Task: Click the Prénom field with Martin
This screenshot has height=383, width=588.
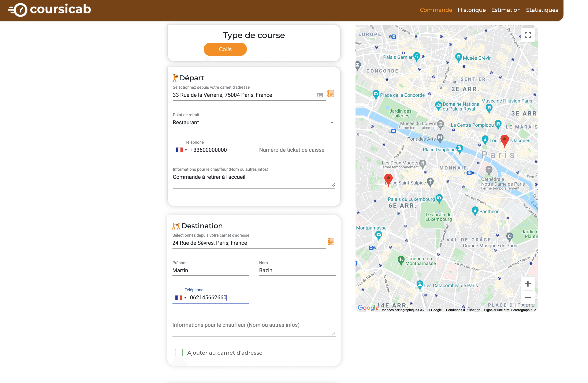Action: 211,270
